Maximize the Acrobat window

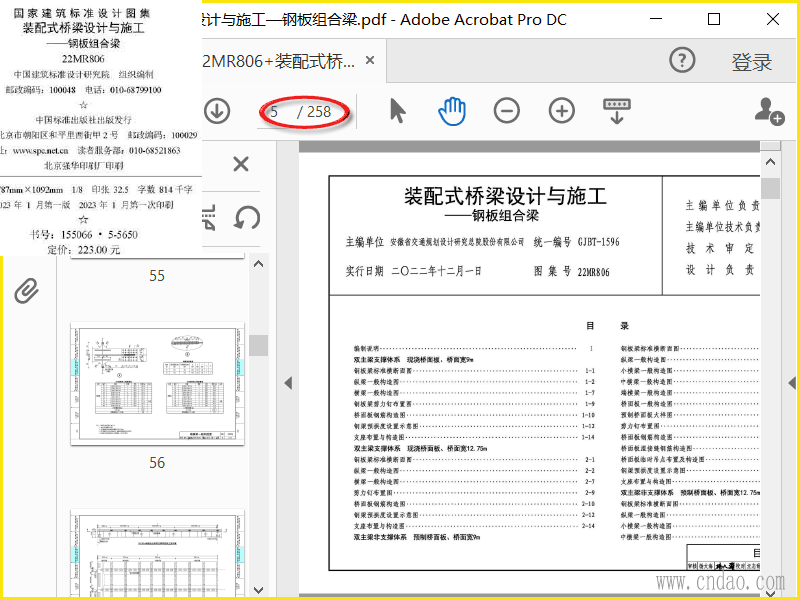pos(714,19)
